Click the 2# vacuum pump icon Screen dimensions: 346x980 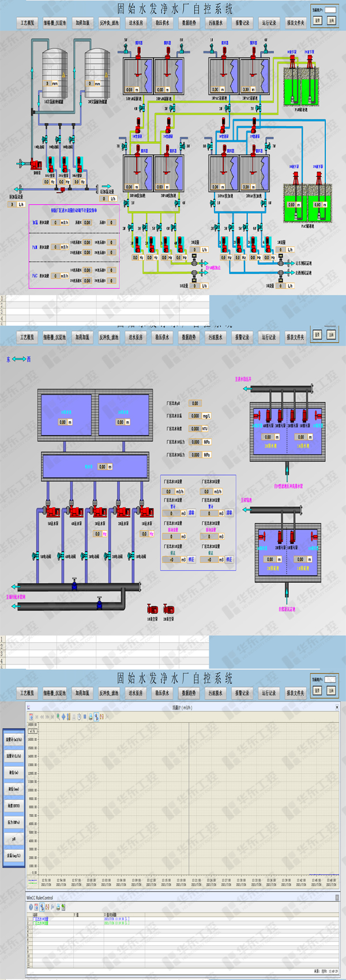pyautogui.click(x=169, y=608)
